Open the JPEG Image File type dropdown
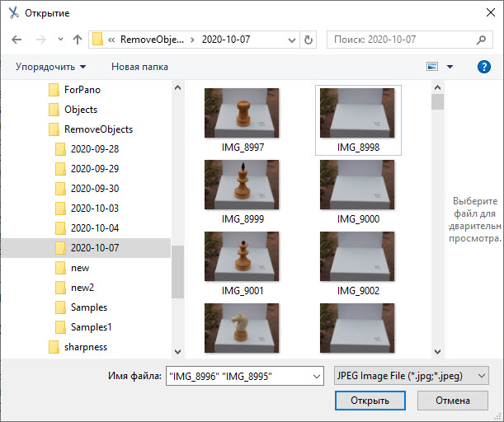This screenshot has width=504, height=422. coord(412,376)
